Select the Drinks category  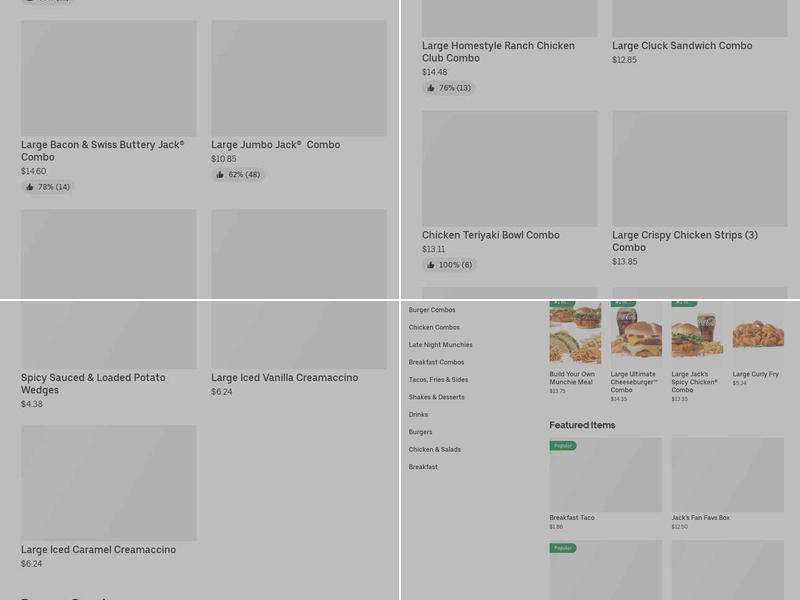click(x=418, y=415)
